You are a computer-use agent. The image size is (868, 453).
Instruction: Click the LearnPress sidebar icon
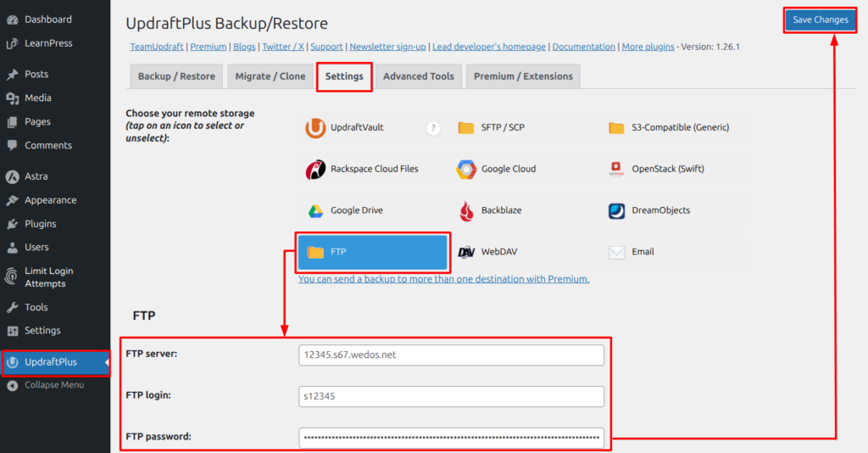12,44
